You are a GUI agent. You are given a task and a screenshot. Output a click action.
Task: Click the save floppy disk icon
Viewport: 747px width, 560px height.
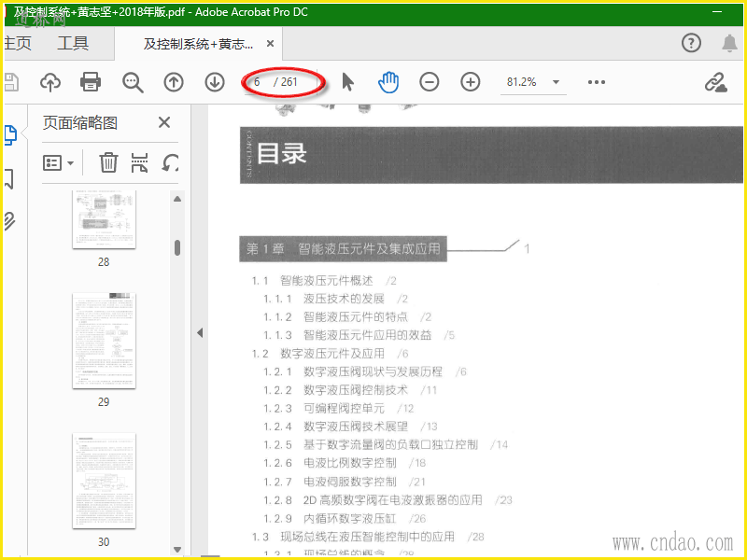tap(11, 82)
